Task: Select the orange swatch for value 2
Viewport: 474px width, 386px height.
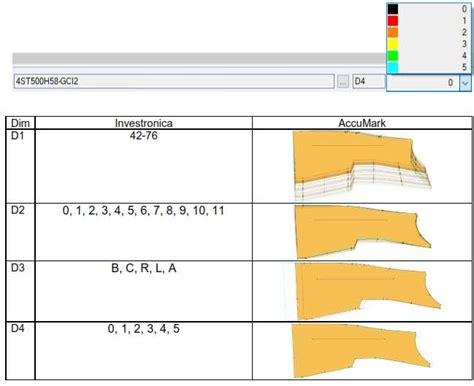Action: [x=393, y=32]
